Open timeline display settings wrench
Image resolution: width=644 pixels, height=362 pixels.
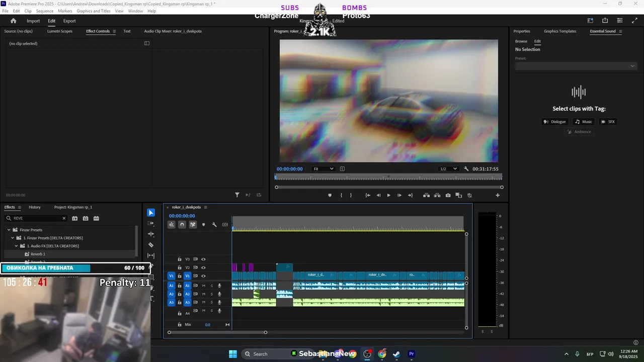click(x=214, y=225)
